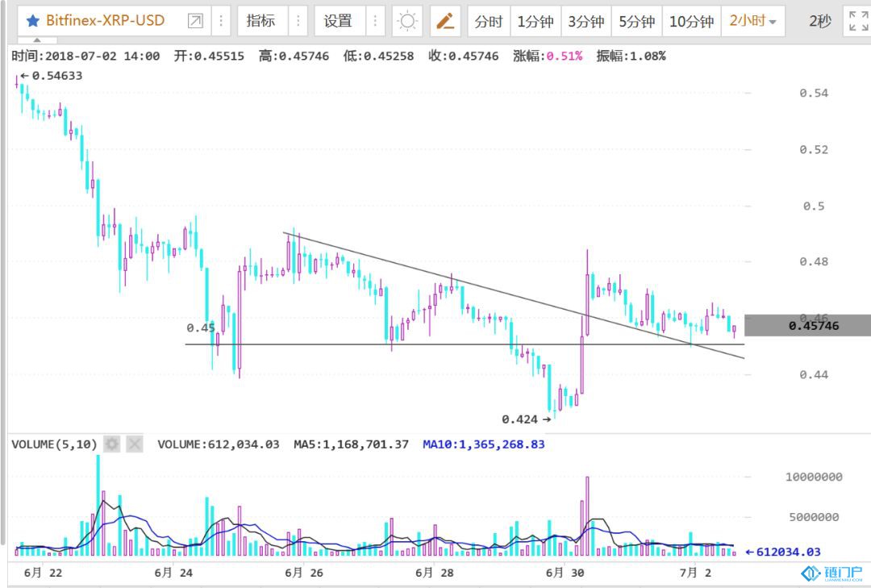Click the 612034.03 volume marker label
This screenshot has height=588, width=871.
(788, 552)
